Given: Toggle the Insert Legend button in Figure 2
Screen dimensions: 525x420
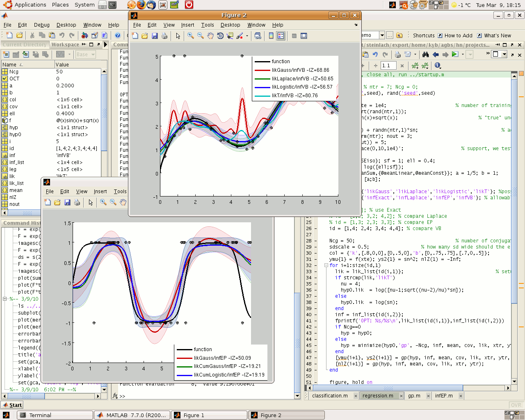Looking at the screenshot, I should (x=281, y=36).
